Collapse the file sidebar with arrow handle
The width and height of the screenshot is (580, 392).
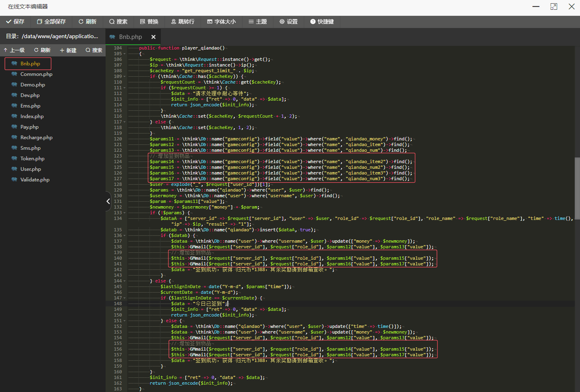108,201
